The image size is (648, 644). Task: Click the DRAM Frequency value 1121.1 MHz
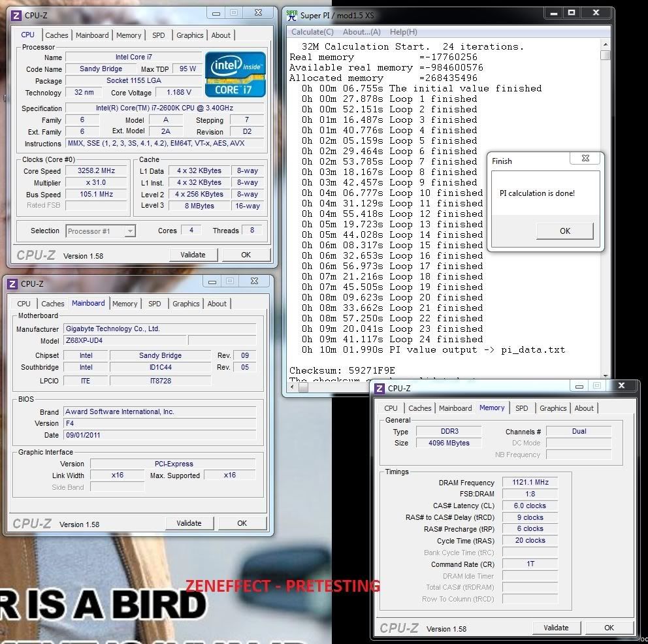pyautogui.click(x=530, y=483)
